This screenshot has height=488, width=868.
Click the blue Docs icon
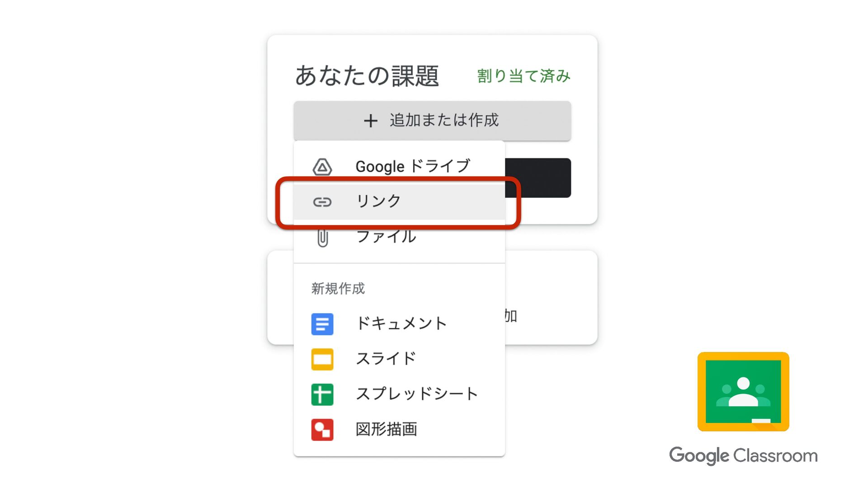322,324
